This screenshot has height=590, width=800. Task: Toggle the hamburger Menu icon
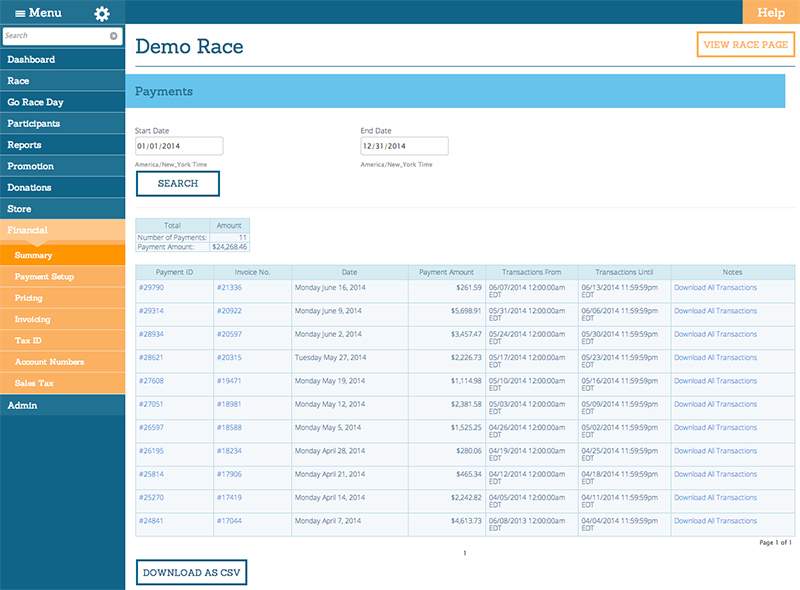(20, 13)
